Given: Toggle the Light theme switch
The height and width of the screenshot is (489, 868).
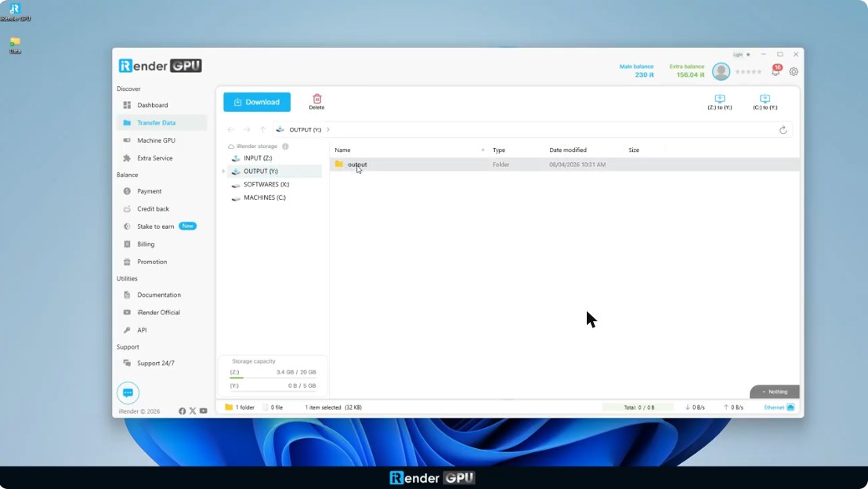Looking at the screenshot, I should 742,54.
